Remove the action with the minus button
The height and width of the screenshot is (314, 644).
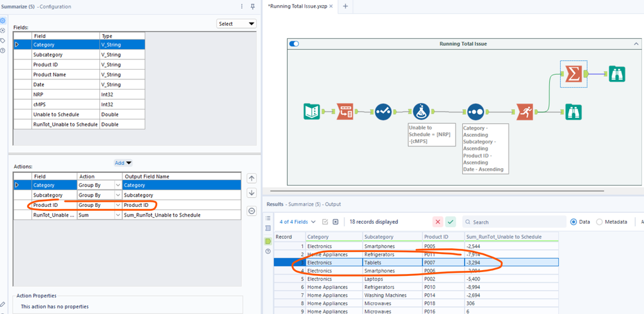pyautogui.click(x=251, y=211)
